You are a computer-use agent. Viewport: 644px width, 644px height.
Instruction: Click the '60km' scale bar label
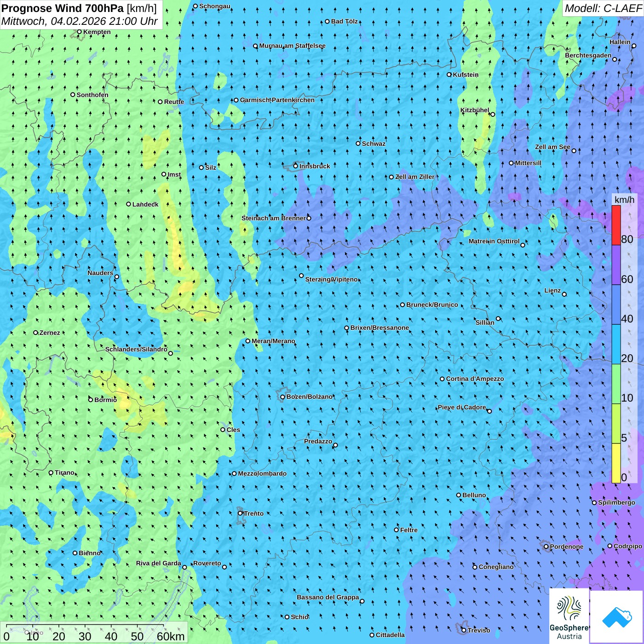click(171, 636)
